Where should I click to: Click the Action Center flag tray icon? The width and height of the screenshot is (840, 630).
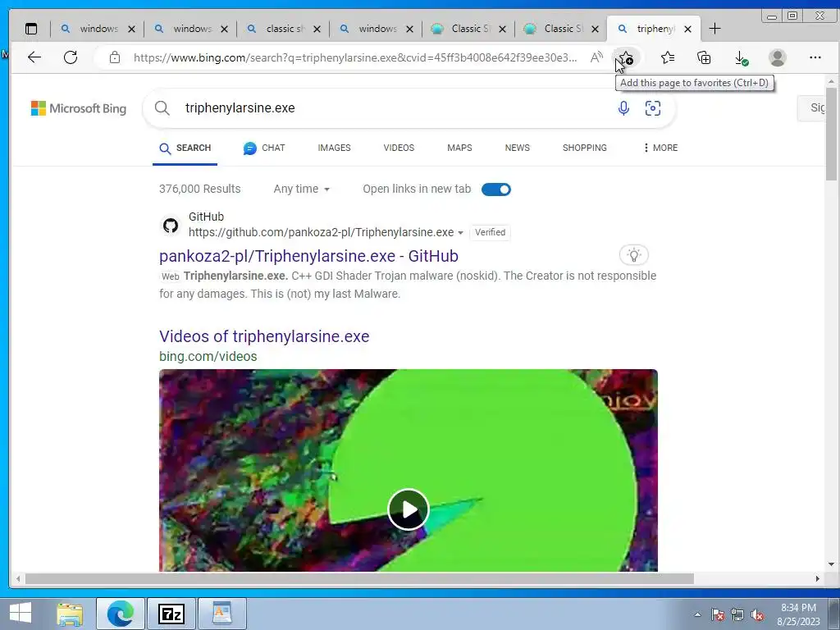tap(718, 615)
